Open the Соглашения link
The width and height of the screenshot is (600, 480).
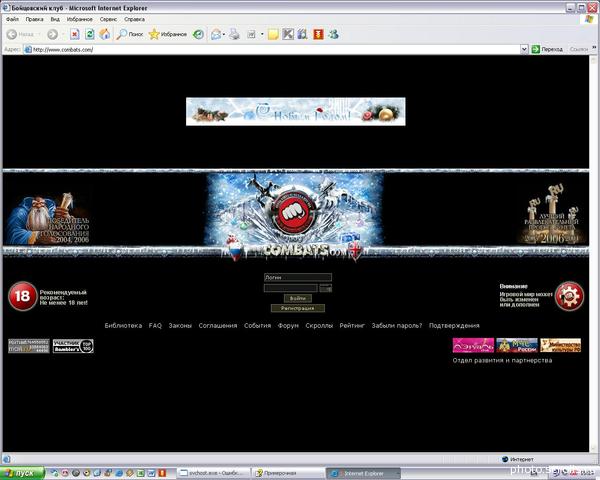(218, 326)
